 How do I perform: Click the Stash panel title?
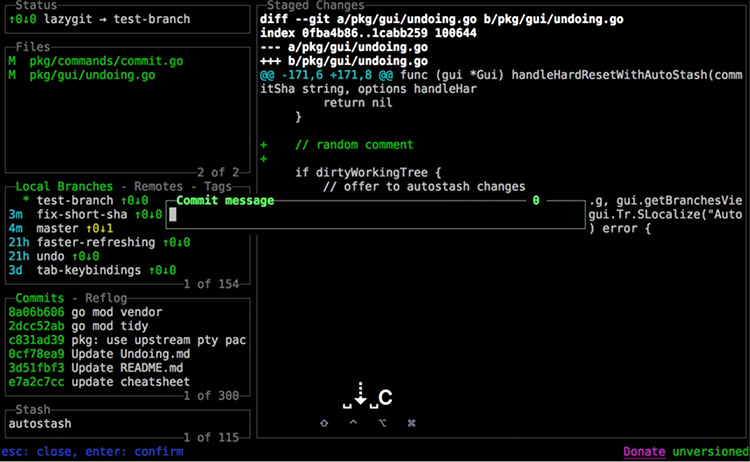(x=33, y=410)
